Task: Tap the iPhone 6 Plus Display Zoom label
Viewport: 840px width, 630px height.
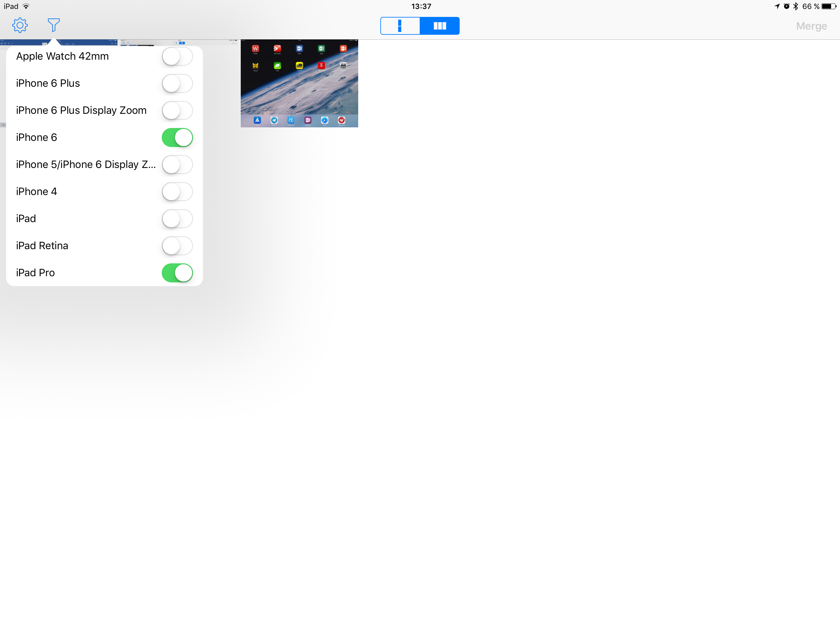Action: point(81,110)
